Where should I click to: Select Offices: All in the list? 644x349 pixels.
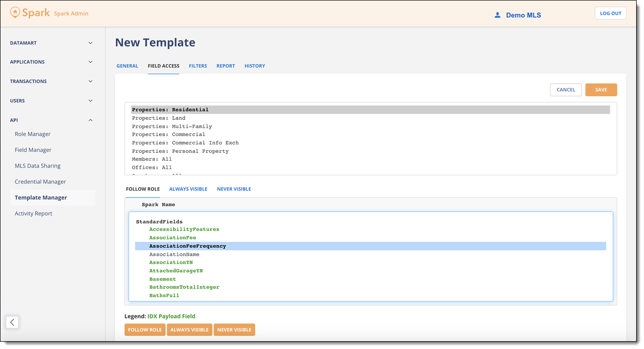click(x=371, y=168)
